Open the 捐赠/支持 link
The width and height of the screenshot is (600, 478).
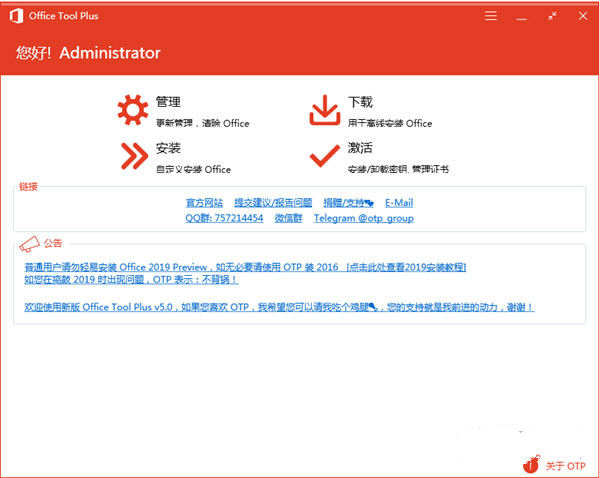coord(349,203)
